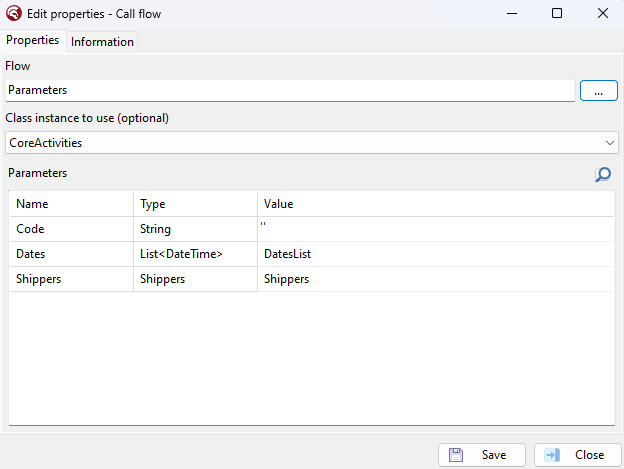The width and height of the screenshot is (624, 469).
Task: Click the Name column header
Action: (71, 204)
